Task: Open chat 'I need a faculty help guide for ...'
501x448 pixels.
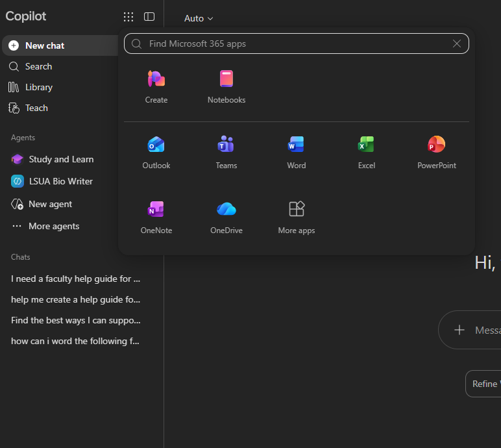Action: pos(76,279)
